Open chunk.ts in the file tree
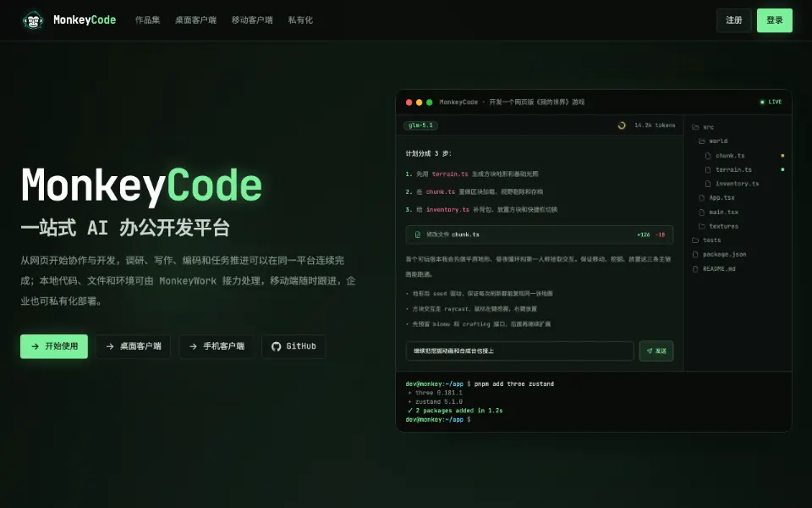 tap(725, 156)
